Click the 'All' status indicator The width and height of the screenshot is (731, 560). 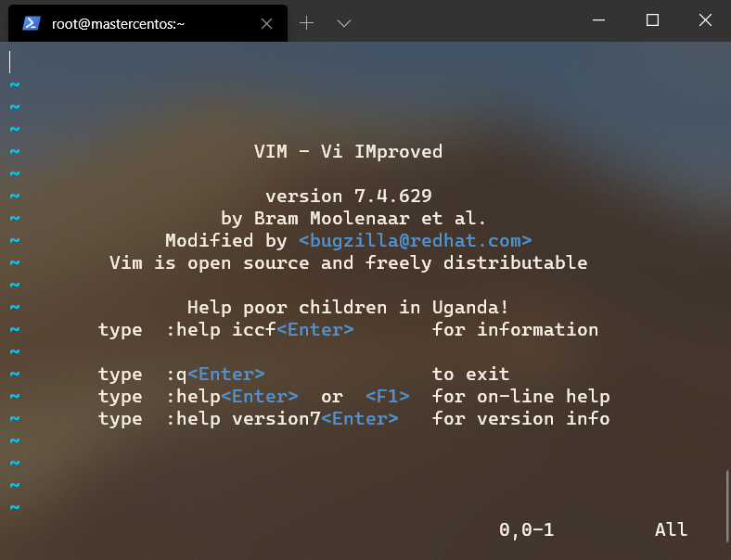(x=671, y=529)
